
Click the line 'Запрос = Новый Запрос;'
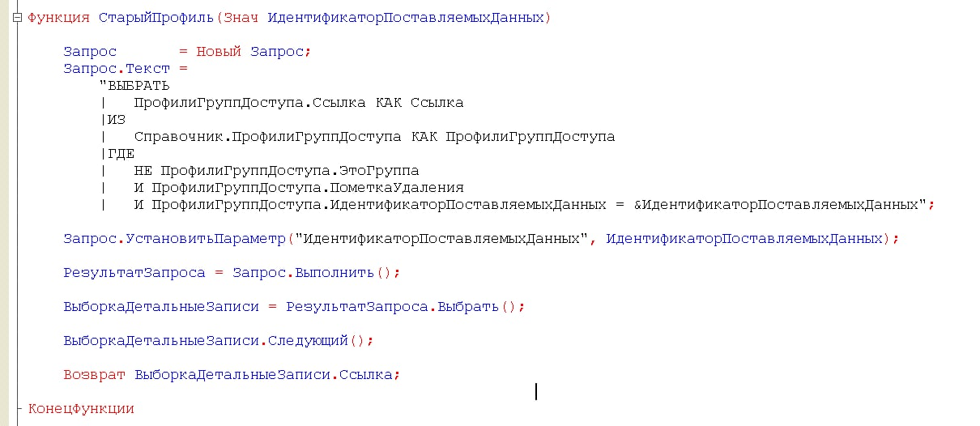tap(187, 51)
